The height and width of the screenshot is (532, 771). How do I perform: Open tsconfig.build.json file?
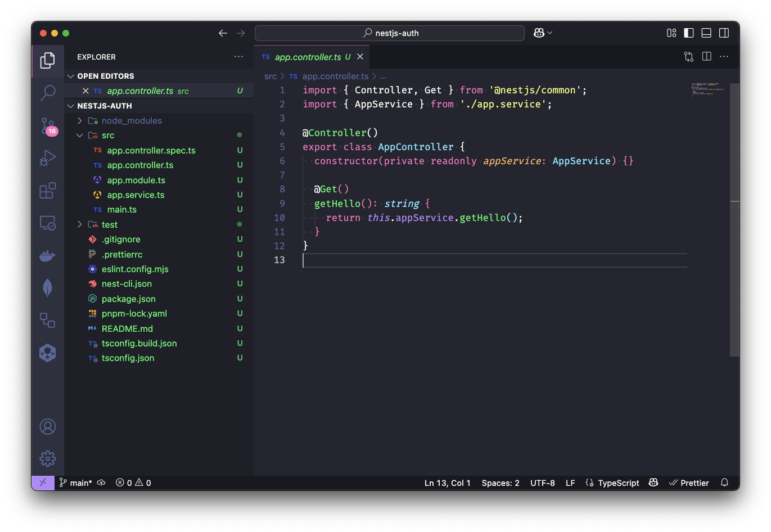click(159, 344)
